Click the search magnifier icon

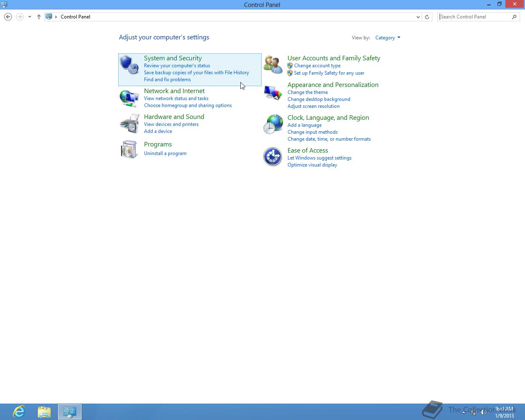click(514, 17)
